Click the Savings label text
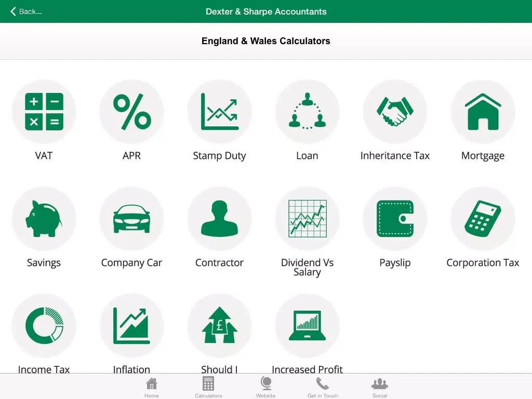The image size is (532, 399). [x=44, y=263]
